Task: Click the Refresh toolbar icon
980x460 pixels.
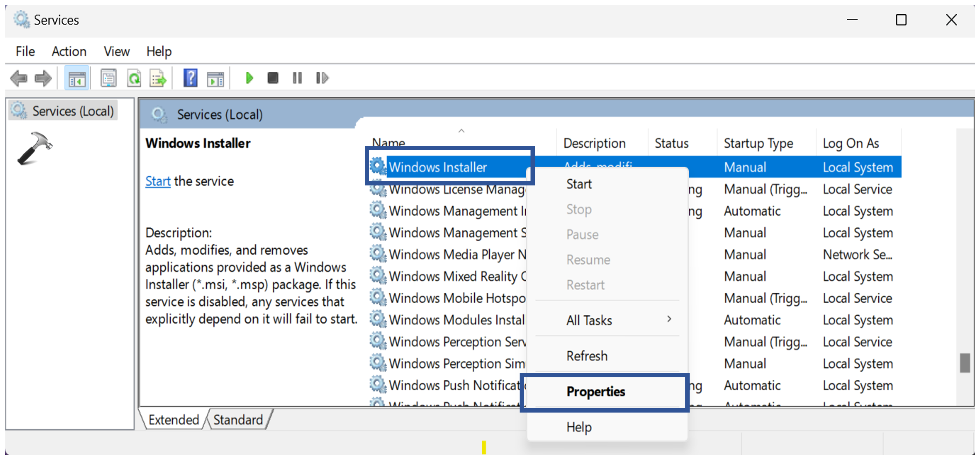Action: [134, 78]
